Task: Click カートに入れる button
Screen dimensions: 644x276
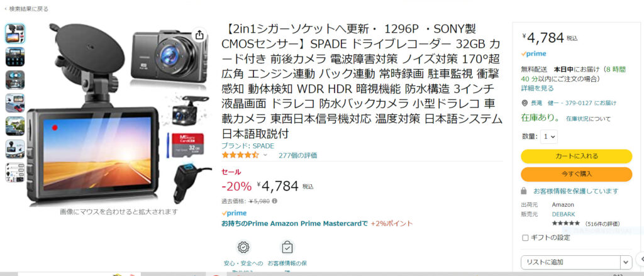Action: tap(577, 156)
